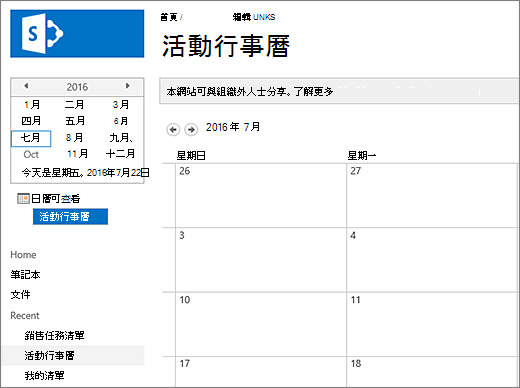520x388 pixels.
Task: Click the 2016 year header in picker
Action: (77, 87)
